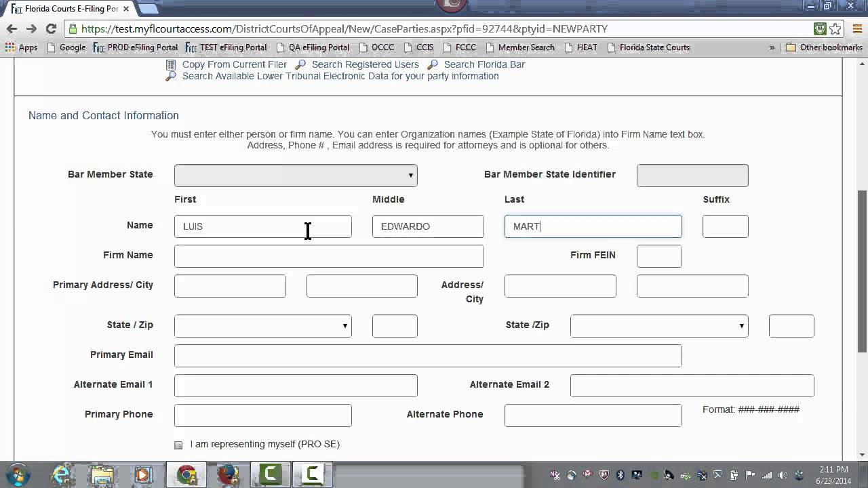Click the page vertical scrollbar thumb
Viewport: 868px width, 488px height.
pyautogui.click(x=862, y=270)
